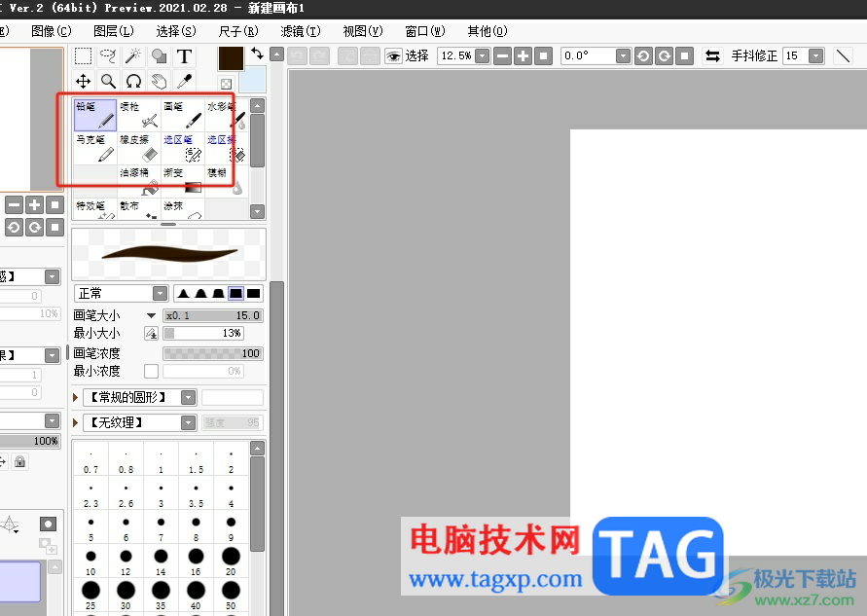Select the flat square brush edge
Image resolution: width=867 pixels, height=616 pixels.
tap(254, 293)
